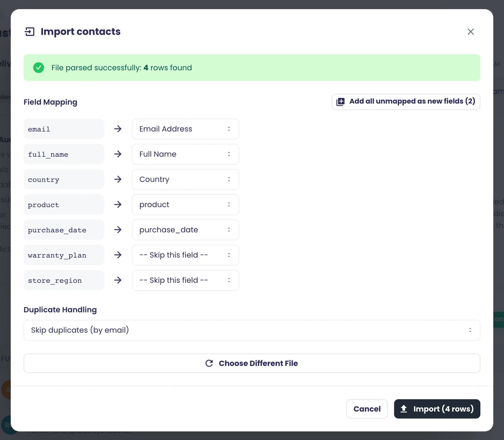The width and height of the screenshot is (504, 440).
Task: Open the Skip duplicates (by email) dropdown
Action: click(x=252, y=330)
